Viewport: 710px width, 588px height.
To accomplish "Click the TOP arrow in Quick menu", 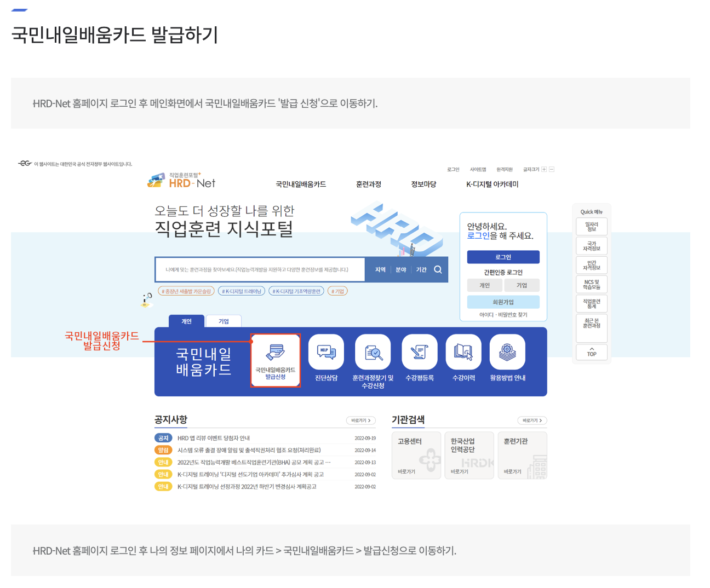I will tap(592, 351).
